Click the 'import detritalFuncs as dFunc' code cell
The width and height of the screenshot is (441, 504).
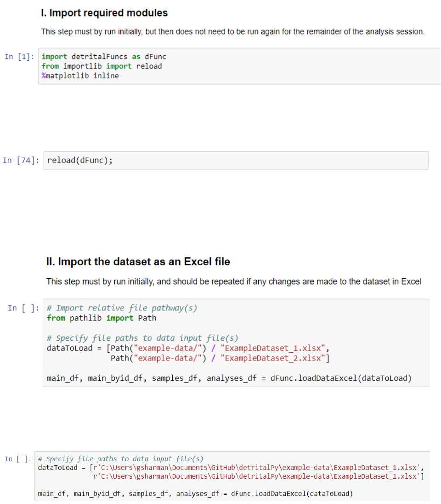pyautogui.click(x=239, y=66)
